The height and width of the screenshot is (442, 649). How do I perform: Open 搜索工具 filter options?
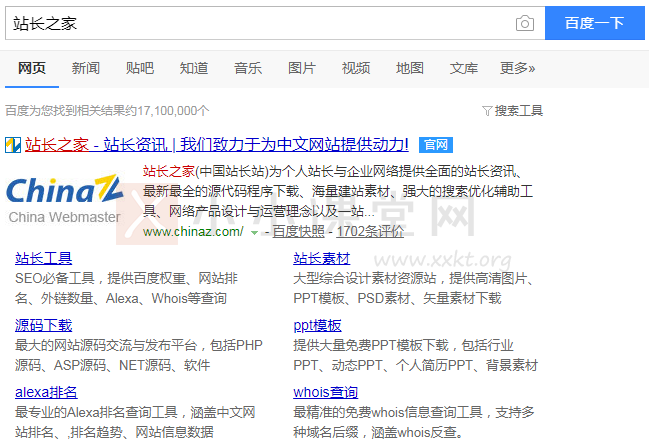coord(519,111)
